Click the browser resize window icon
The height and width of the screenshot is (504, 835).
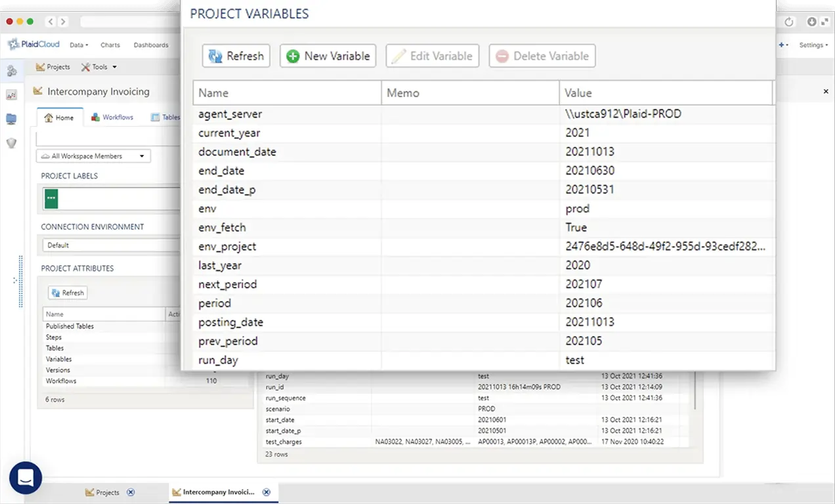click(824, 22)
